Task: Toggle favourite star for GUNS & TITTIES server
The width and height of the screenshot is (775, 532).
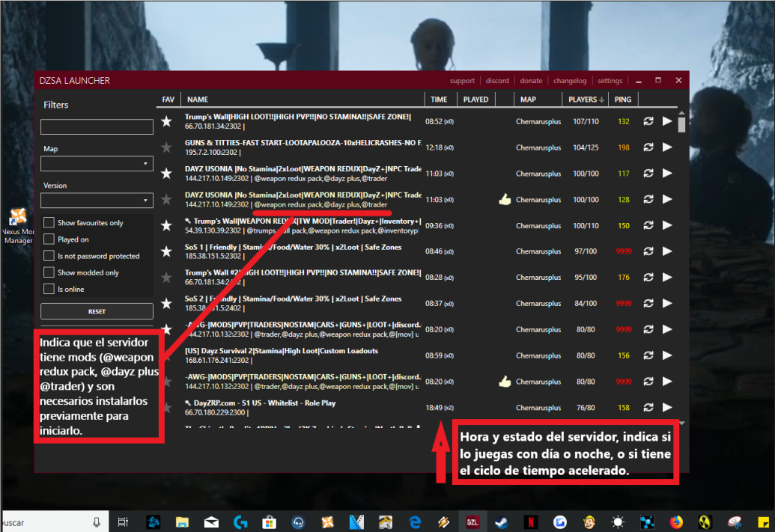Action: pos(166,147)
